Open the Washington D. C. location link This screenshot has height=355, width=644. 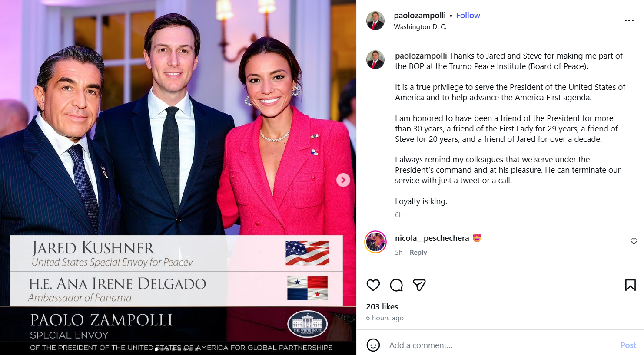coord(420,27)
